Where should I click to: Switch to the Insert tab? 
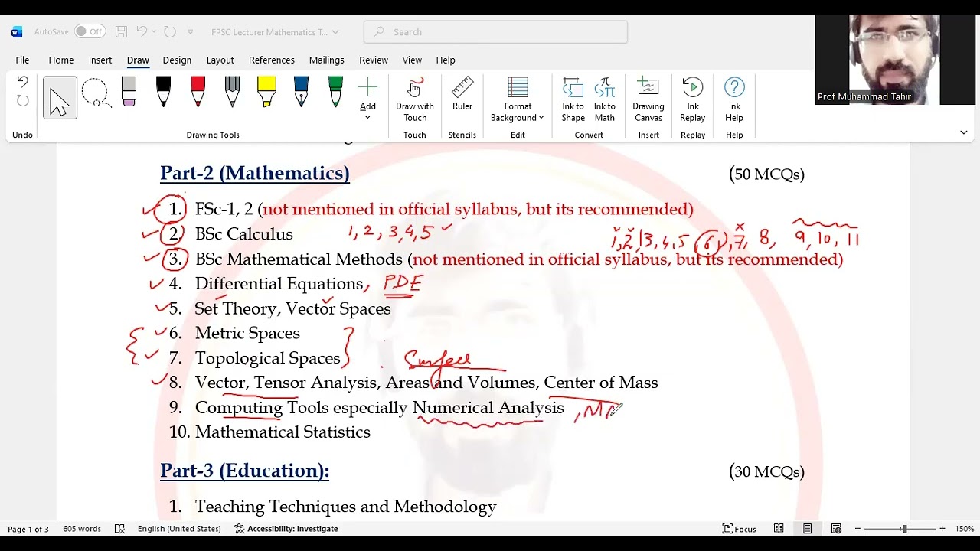click(x=100, y=60)
